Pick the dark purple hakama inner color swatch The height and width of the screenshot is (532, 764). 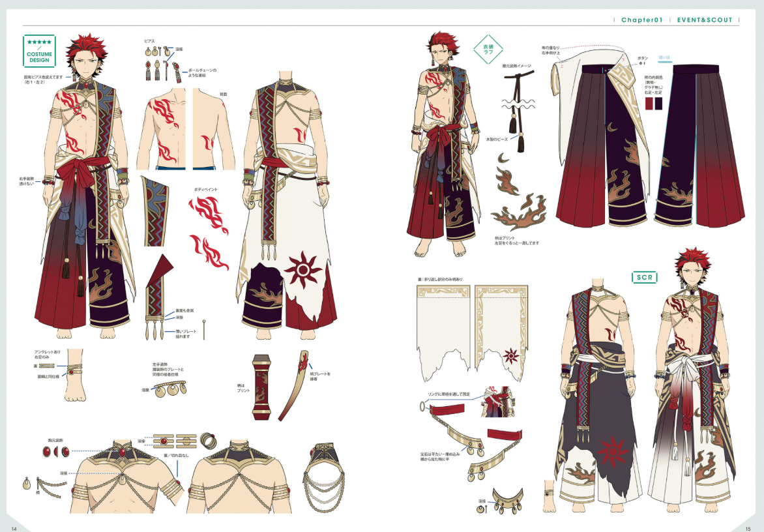click(x=658, y=103)
